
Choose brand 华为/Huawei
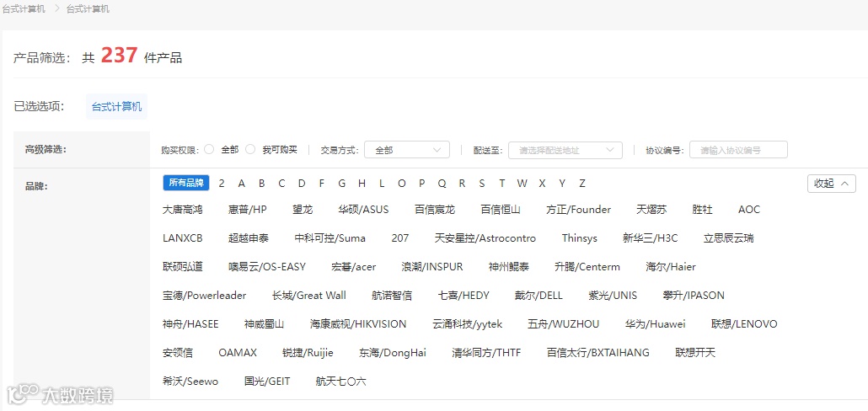pos(656,324)
